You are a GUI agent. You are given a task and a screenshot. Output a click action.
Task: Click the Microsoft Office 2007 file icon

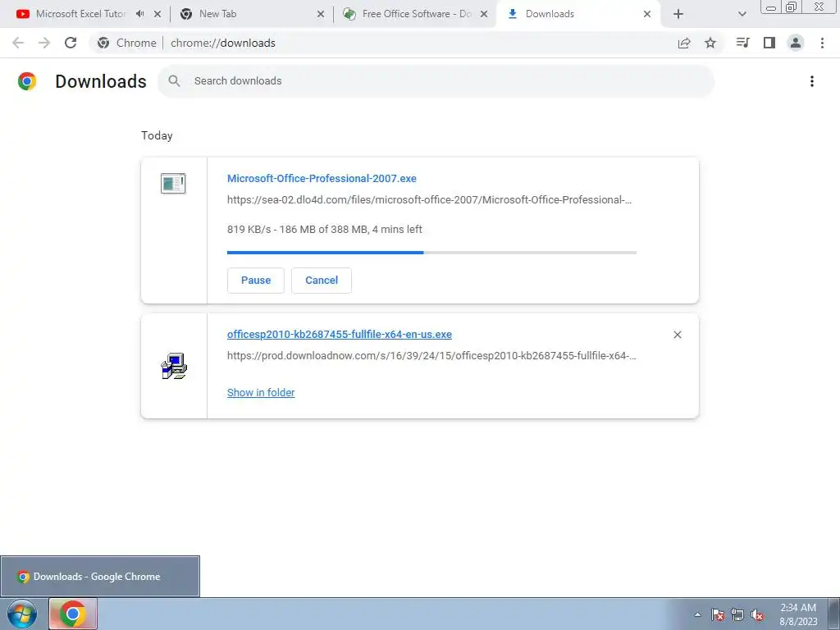click(x=173, y=183)
